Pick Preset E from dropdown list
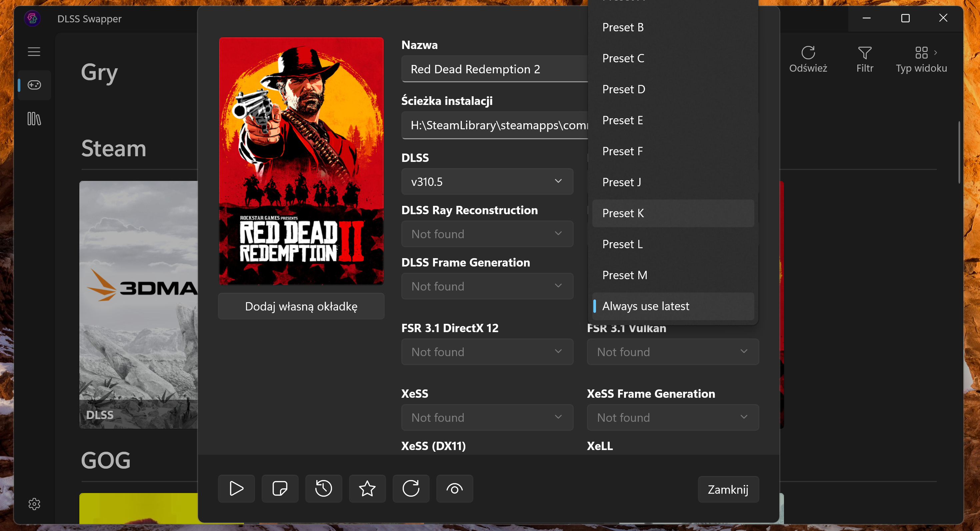The width and height of the screenshot is (980, 531). (673, 120)
